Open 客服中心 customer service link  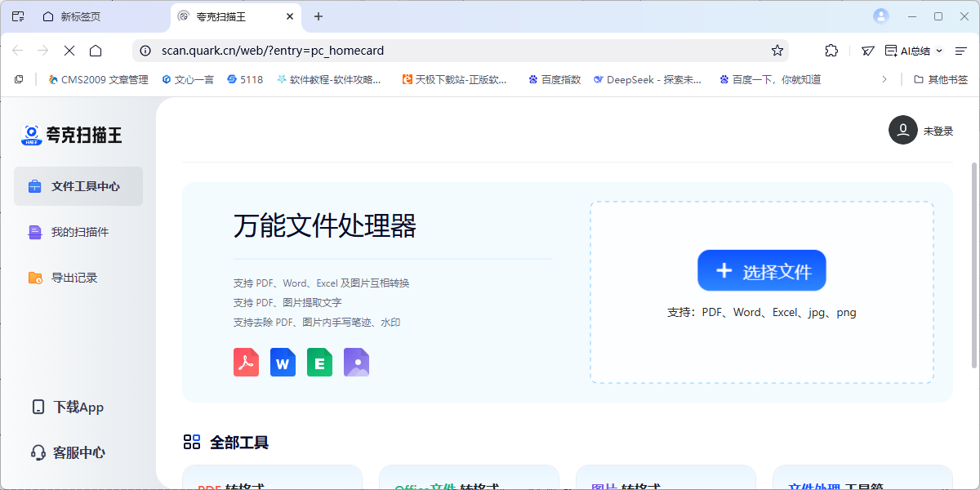coord(78,452)
